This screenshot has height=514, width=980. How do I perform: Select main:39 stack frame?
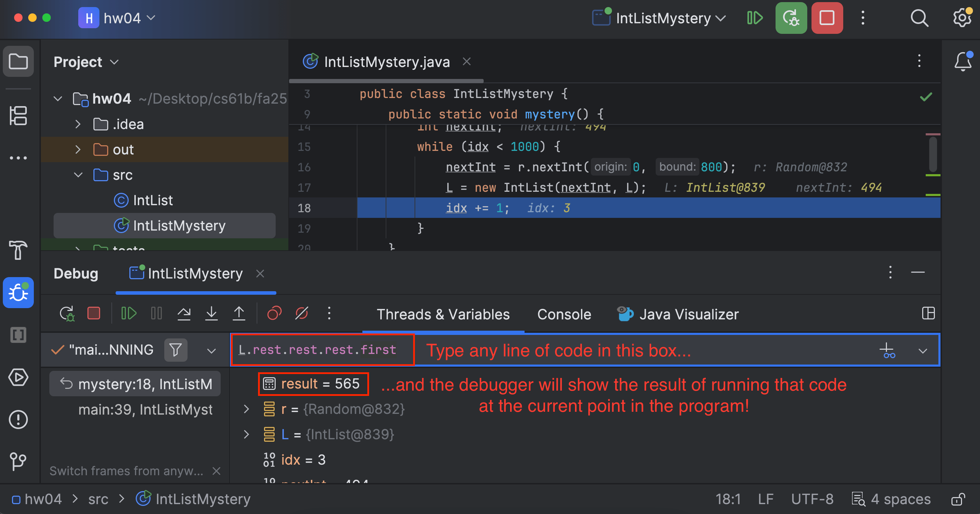145,410
